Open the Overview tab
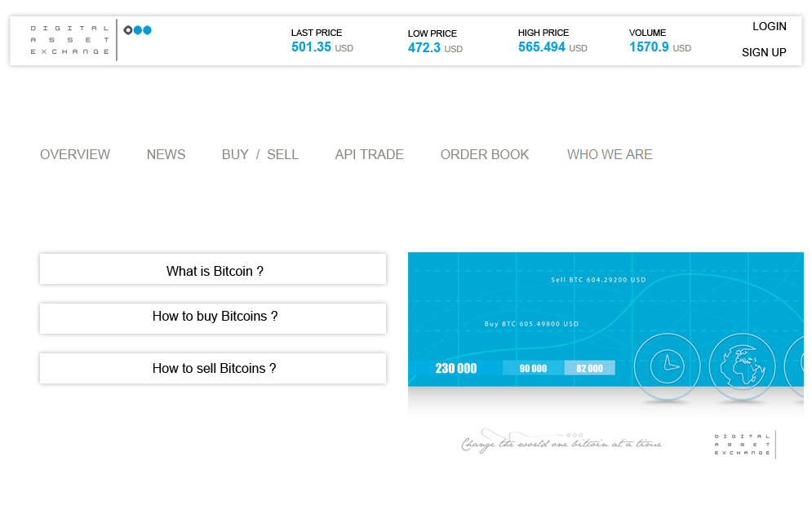 click(x=75, y=154)
